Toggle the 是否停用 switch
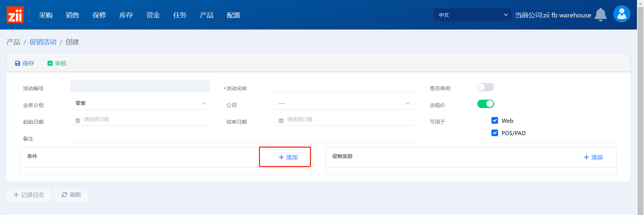 click(485, 87)
